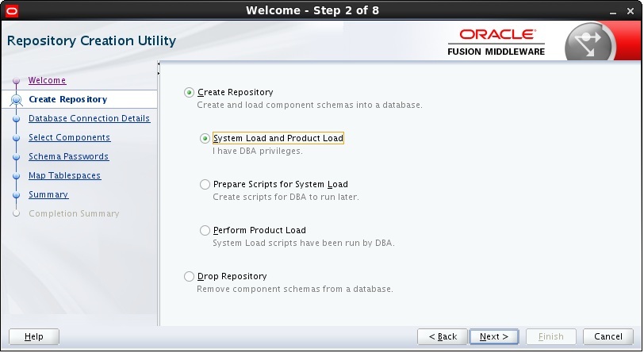Click the Create Repository active step icon
The image size is (644, 353).
tap(16, 100)
